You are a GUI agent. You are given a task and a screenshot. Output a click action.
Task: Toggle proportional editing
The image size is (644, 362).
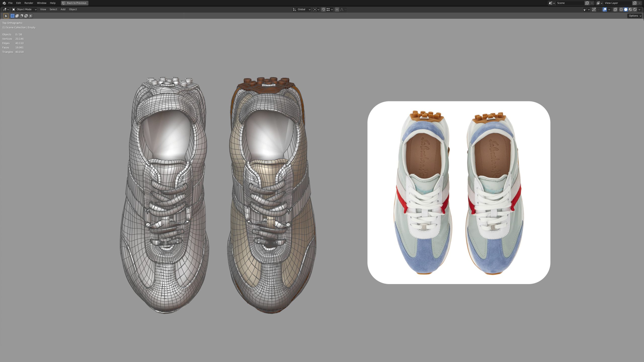click(337, 9)
